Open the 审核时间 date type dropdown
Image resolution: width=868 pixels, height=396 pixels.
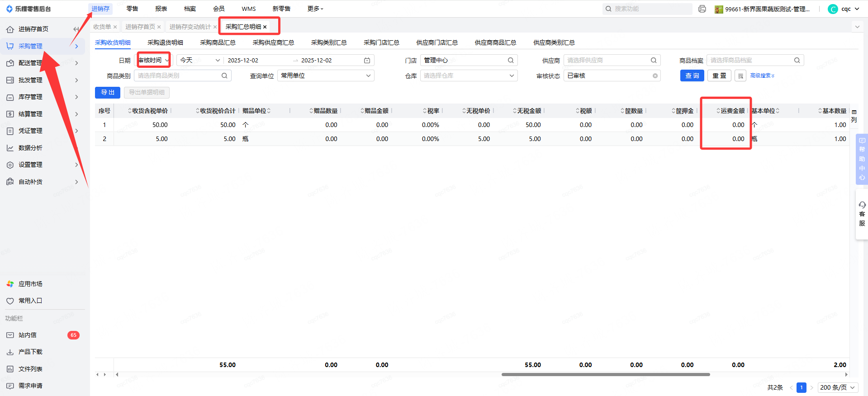pos(154,60)
